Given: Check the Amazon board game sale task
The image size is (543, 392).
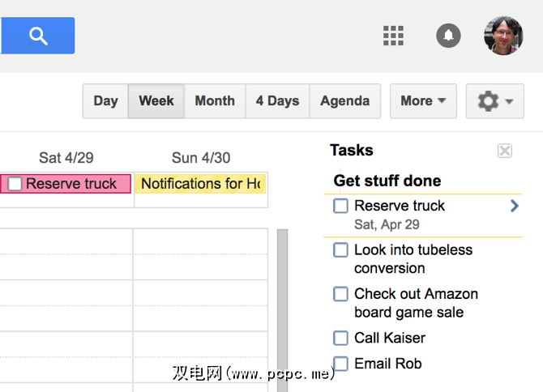Looking at the screenshot, I should 341,294.
